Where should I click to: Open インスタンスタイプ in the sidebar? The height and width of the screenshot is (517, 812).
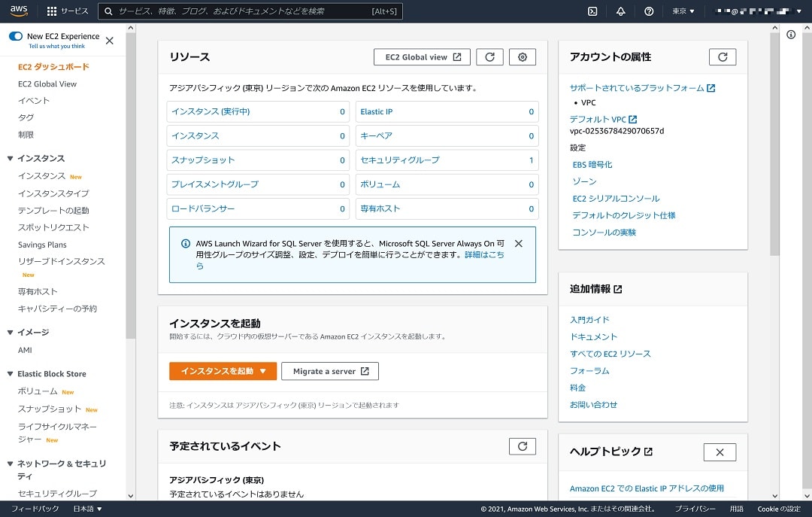(x=53, y=193)
